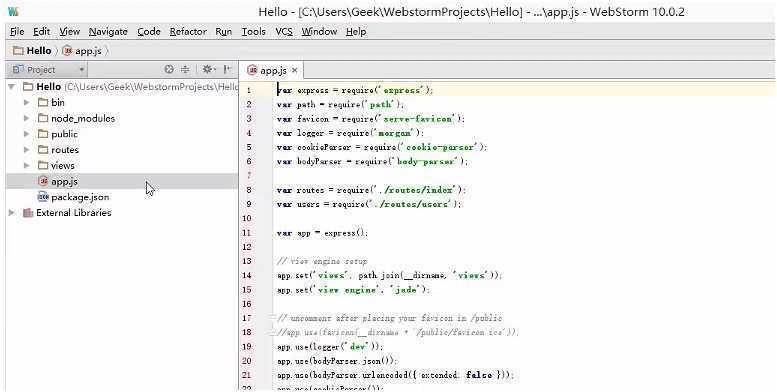The height and width of the screenshot is (392, 777).
Task: Click line number 11 in the gutter
Action: pos(247,233)
